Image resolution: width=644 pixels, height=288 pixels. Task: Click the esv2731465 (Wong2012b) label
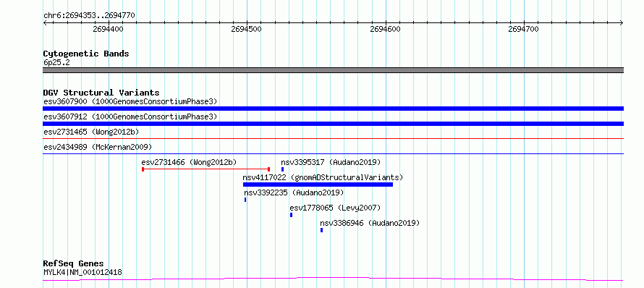coord(92,132)
